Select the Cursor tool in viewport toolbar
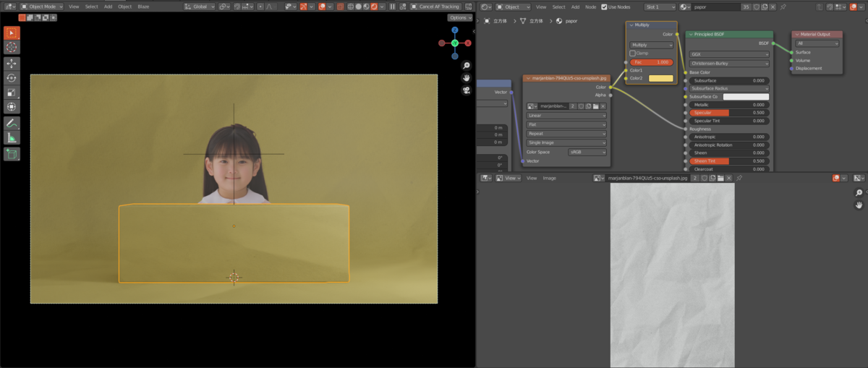 tap(12, 47)
